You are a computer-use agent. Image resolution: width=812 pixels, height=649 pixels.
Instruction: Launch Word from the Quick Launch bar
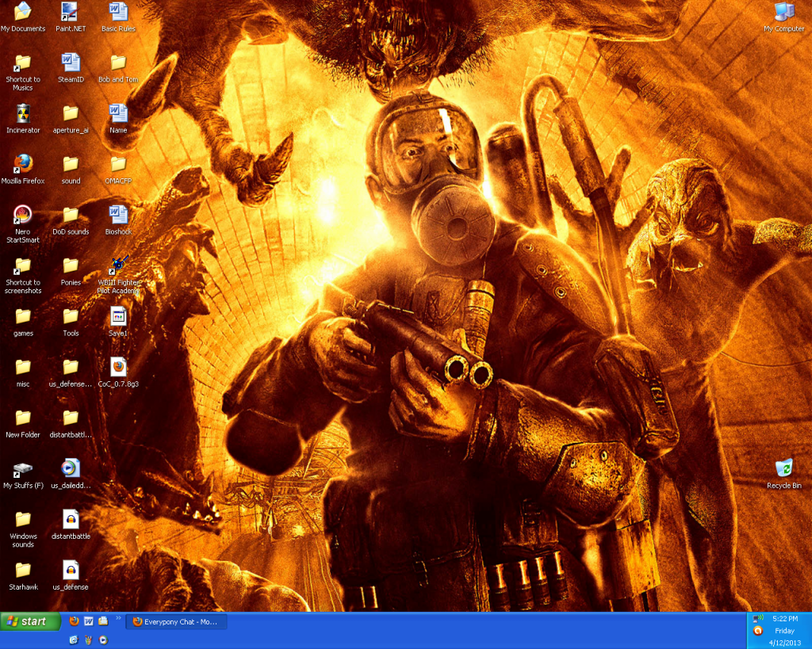coord(89,621)
